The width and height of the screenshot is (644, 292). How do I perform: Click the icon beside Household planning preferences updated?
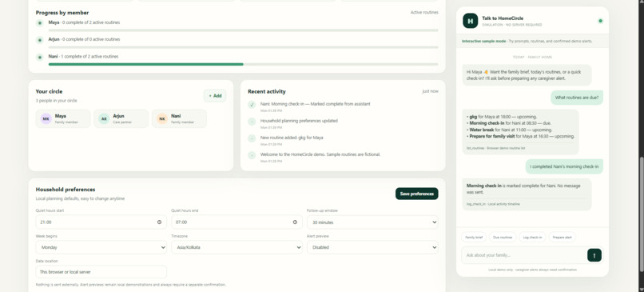252,122
